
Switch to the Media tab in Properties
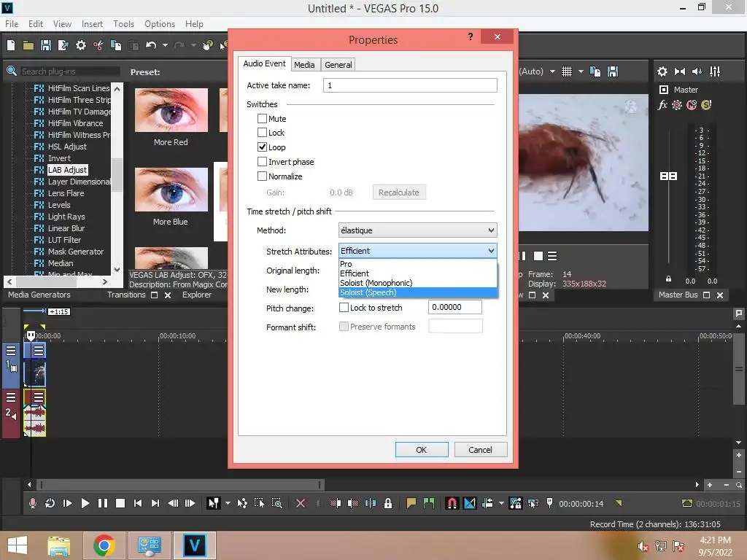pos(304,65)
